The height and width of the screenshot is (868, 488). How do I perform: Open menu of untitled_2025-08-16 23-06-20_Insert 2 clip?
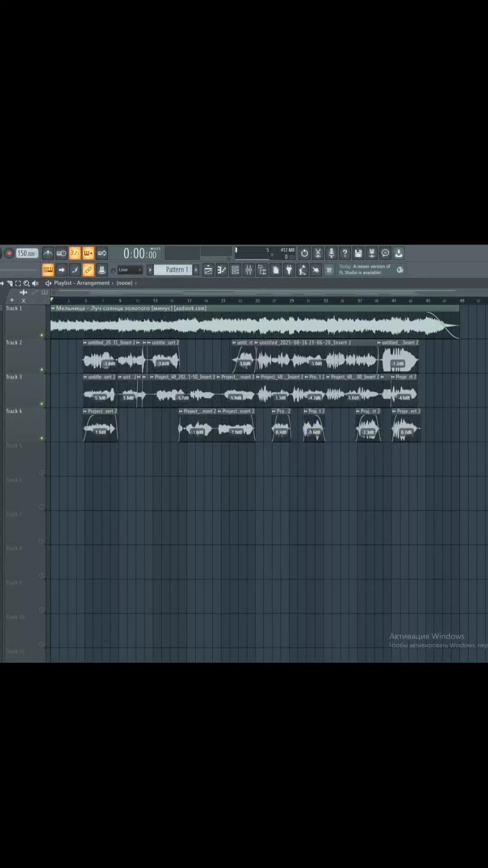[x=256, y=343]
